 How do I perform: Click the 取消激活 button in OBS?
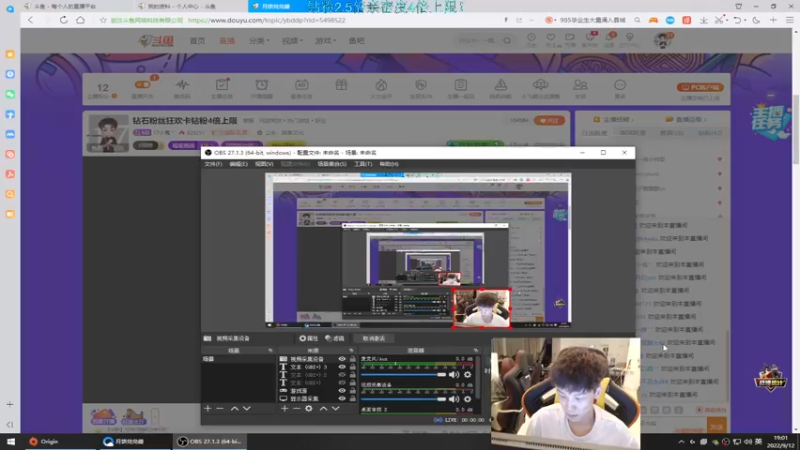[373, 338]
